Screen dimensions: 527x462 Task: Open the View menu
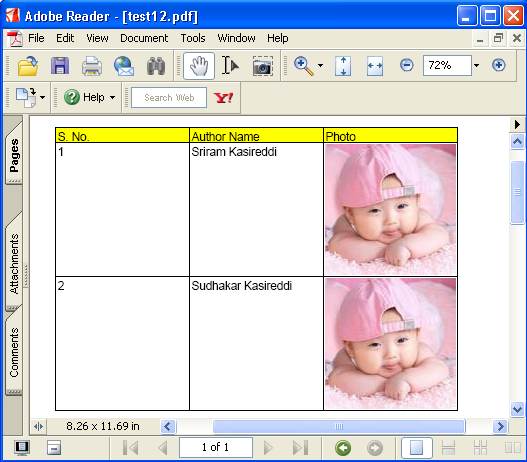97,38
